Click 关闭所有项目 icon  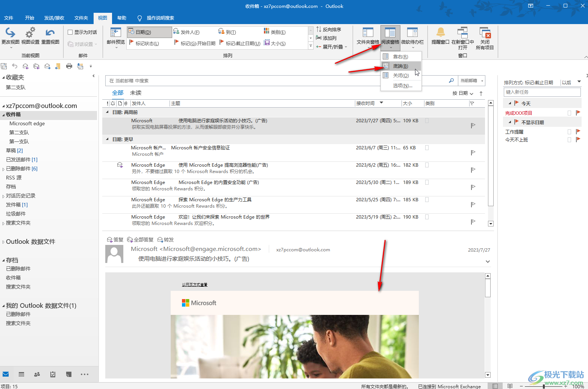(x=485, y=32)
